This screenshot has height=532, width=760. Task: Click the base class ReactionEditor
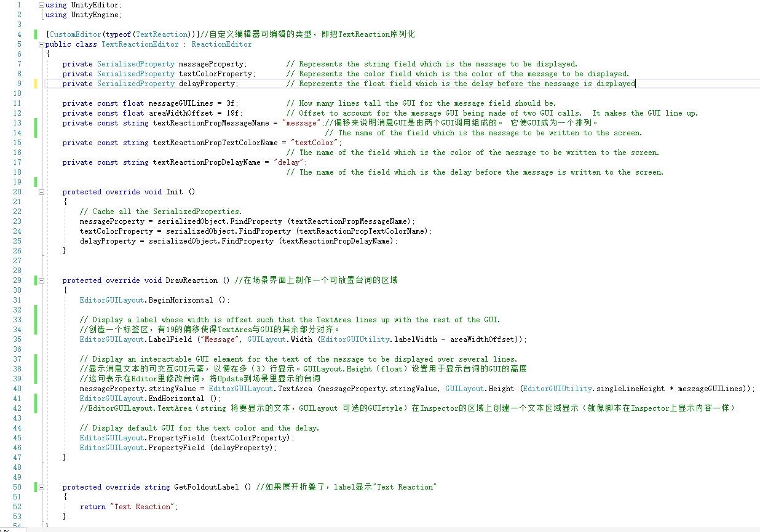tap(221, 44)
